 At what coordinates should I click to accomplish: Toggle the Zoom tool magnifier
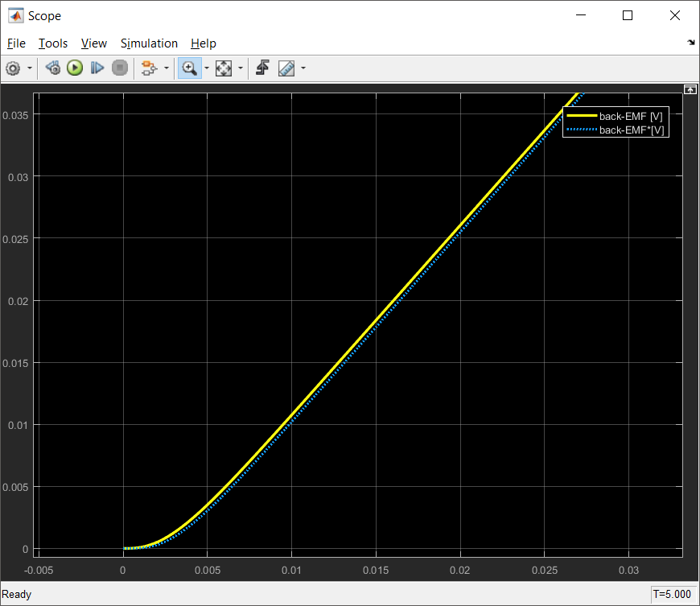(x=189, y=68)
